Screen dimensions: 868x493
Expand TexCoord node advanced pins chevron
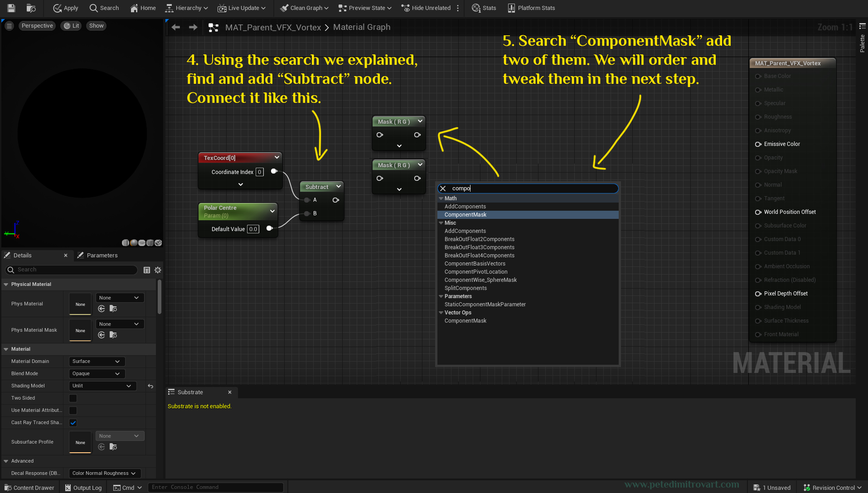click(241, 184)
